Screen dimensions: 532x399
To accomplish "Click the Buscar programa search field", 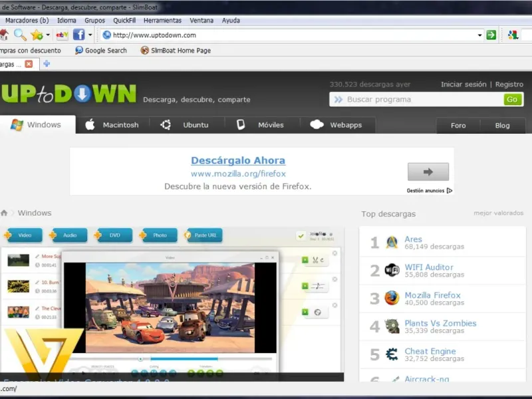I will 416,99.
